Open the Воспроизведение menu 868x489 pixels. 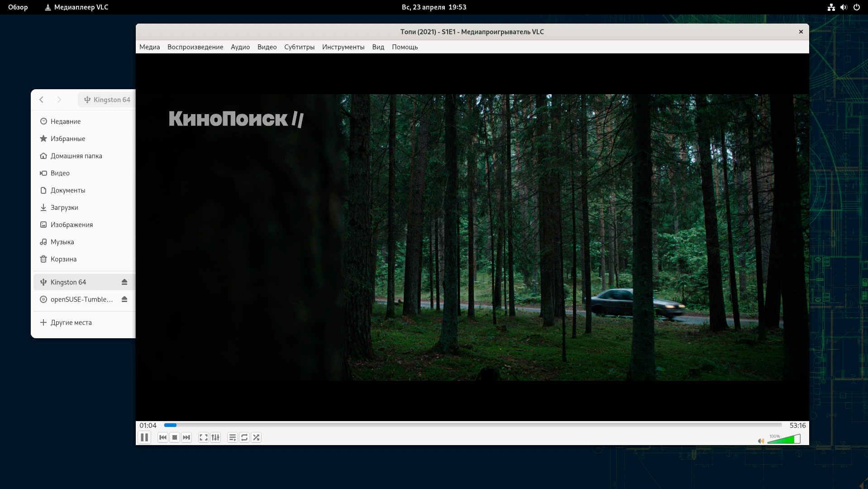[x=195, y=47]
